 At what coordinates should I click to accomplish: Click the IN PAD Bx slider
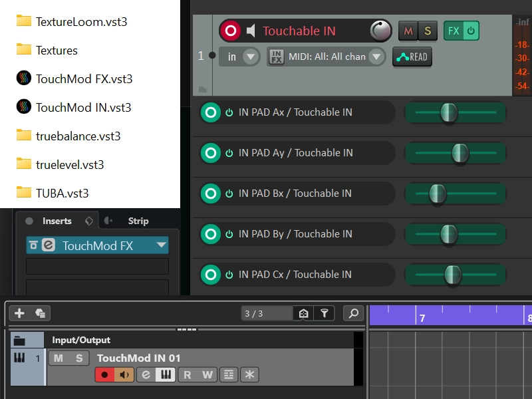[x=456, y=194]
